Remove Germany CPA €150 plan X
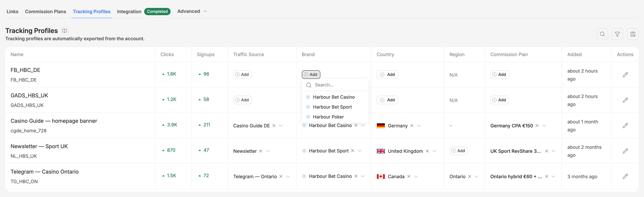 coord(537,126)
